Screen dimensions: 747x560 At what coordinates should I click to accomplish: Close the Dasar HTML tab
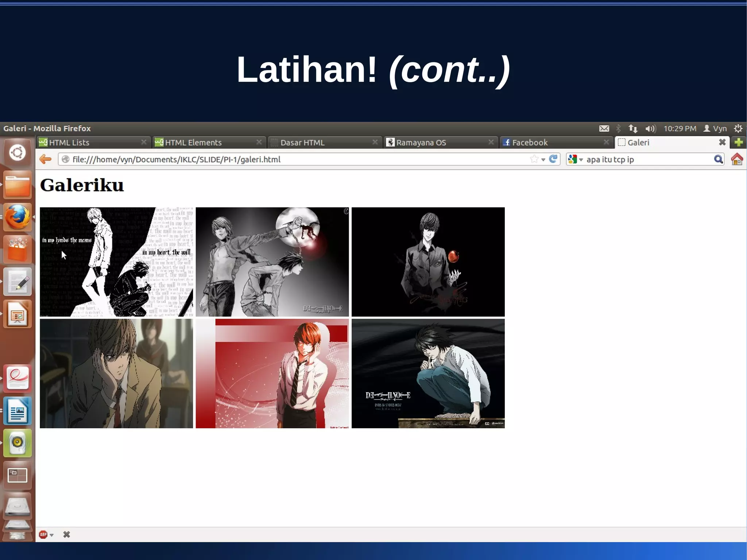375,142
